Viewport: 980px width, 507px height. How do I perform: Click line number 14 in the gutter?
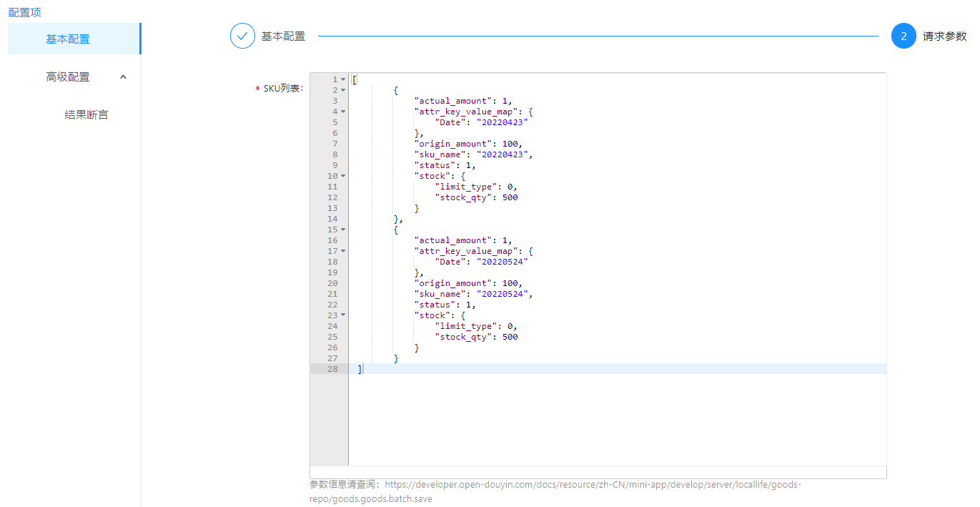pos(332,219)
